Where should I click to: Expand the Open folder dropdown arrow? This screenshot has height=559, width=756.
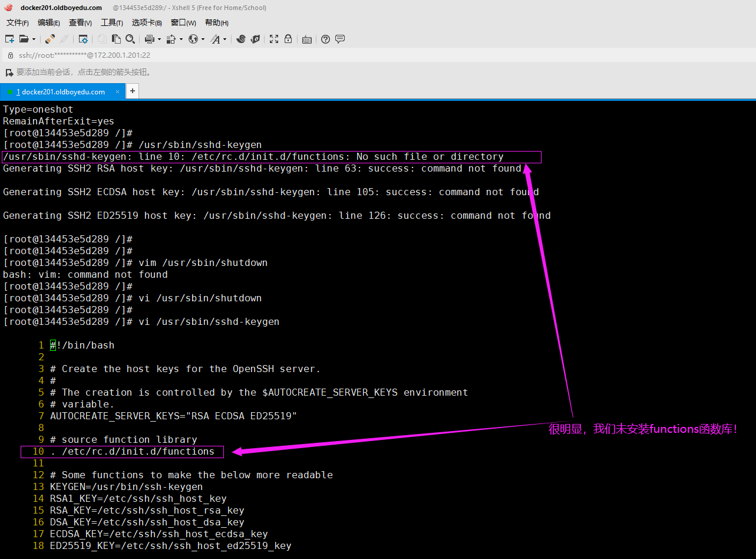pyautogui.click(x=34, y=40)
